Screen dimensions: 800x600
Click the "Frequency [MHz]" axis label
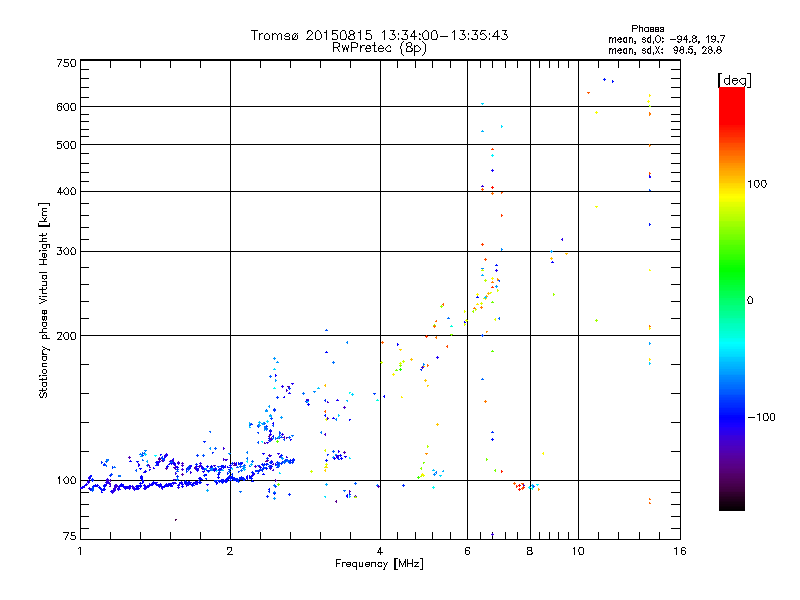tap(379, 564)
